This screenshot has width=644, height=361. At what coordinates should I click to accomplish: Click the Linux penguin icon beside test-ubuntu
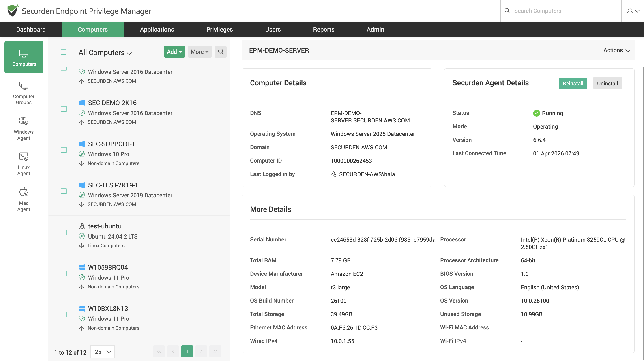click(x=82, y=226)
